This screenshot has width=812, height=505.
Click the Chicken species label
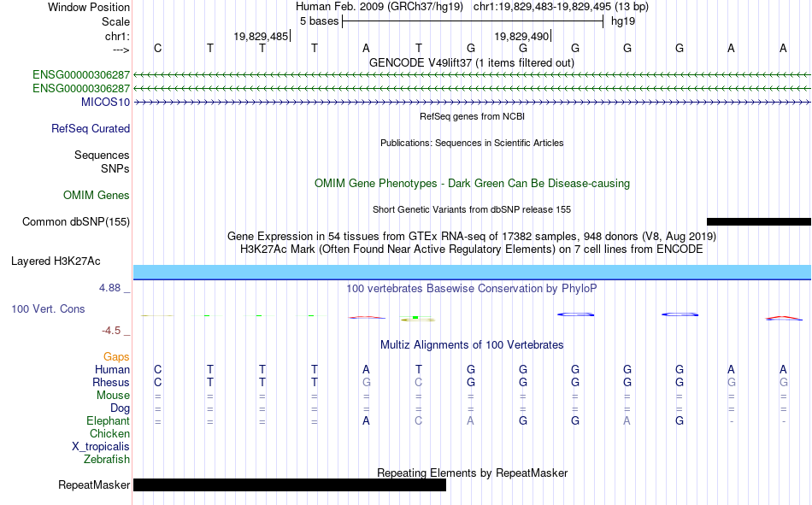pyautogui.click(x=109, y=433)
